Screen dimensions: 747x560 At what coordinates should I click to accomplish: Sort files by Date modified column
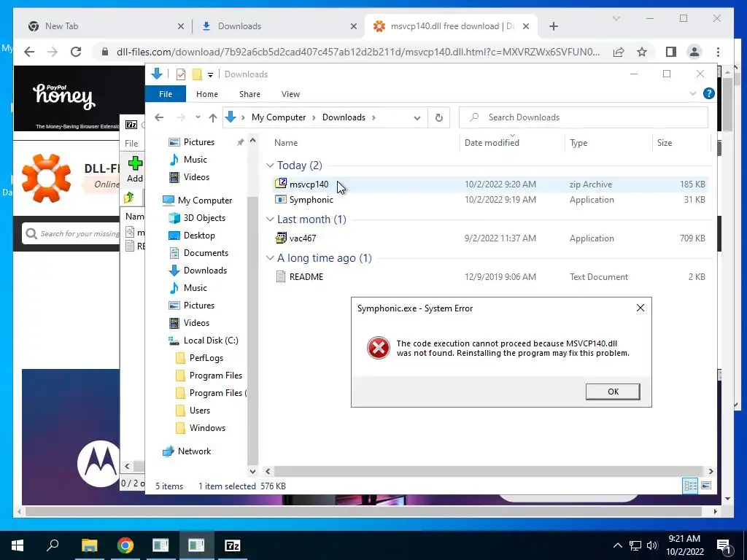512,142
